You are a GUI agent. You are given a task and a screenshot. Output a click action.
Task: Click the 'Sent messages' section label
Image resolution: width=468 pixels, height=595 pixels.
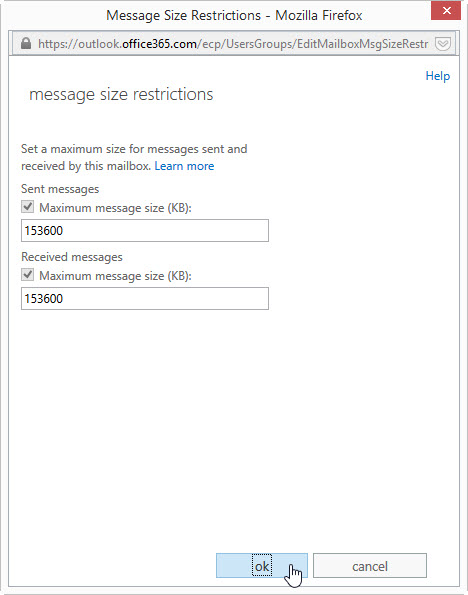click(x=60, y=189)
